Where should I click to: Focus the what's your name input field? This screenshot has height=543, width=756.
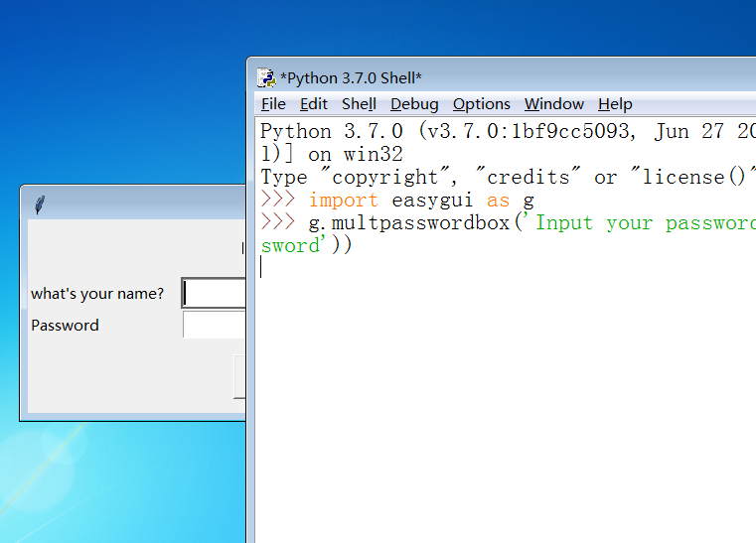214,293
